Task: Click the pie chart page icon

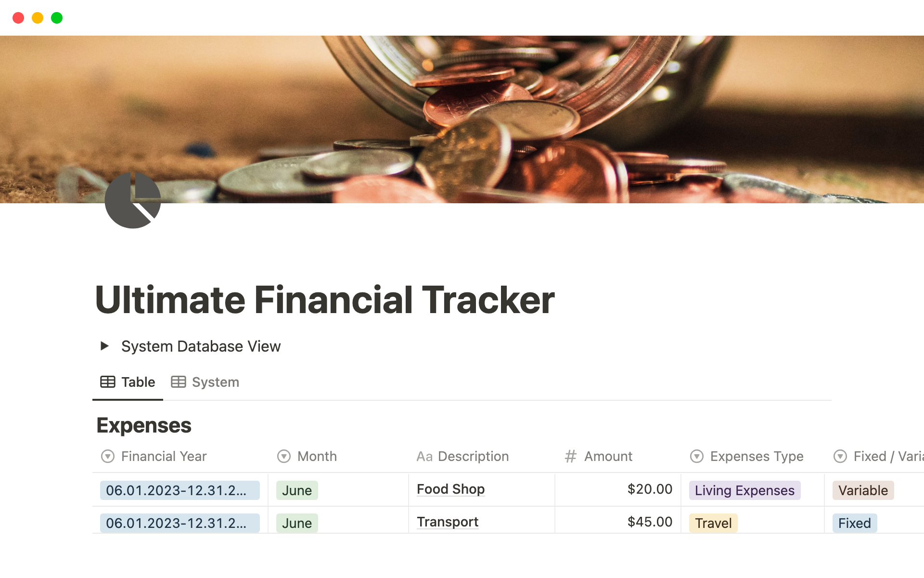Action: pyautogui.click(x=133, y=200)
